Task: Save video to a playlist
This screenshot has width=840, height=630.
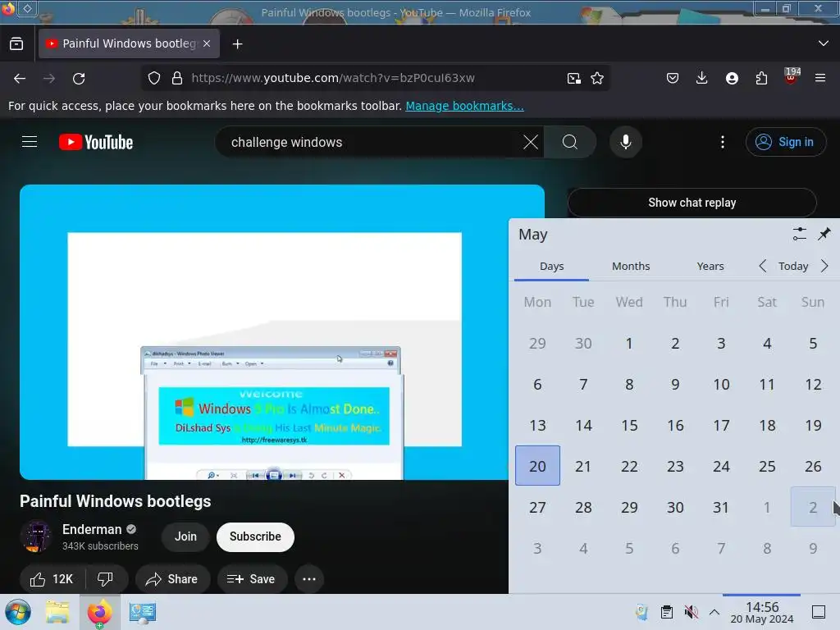Action: click(x=251, y=579)
